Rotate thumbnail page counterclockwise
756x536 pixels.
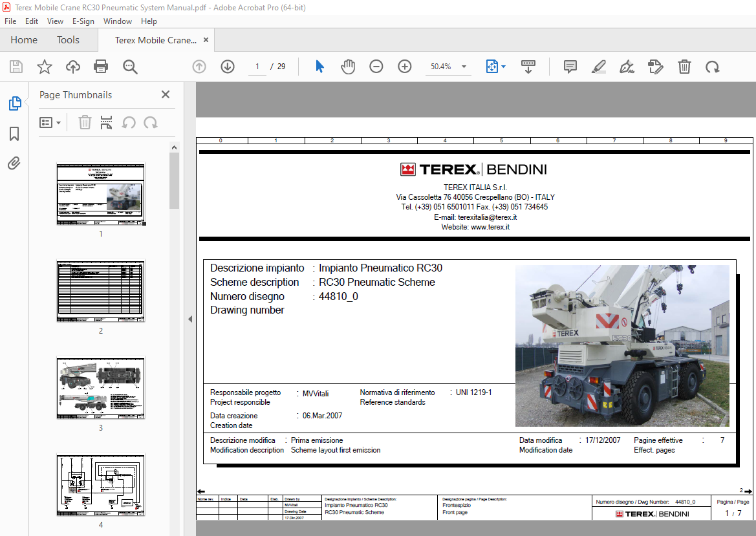point(129,122)
